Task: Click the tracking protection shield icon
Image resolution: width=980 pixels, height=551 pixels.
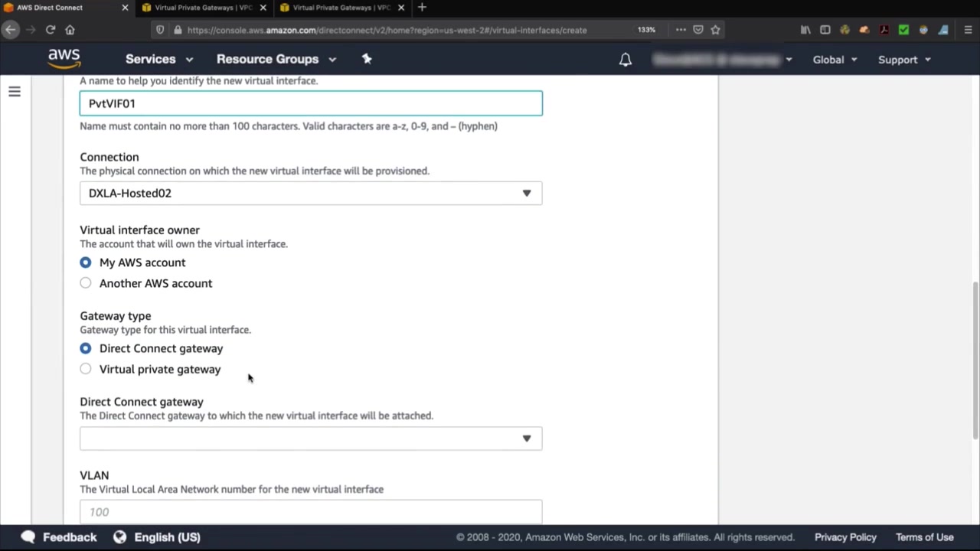Action: click(160, 30)
